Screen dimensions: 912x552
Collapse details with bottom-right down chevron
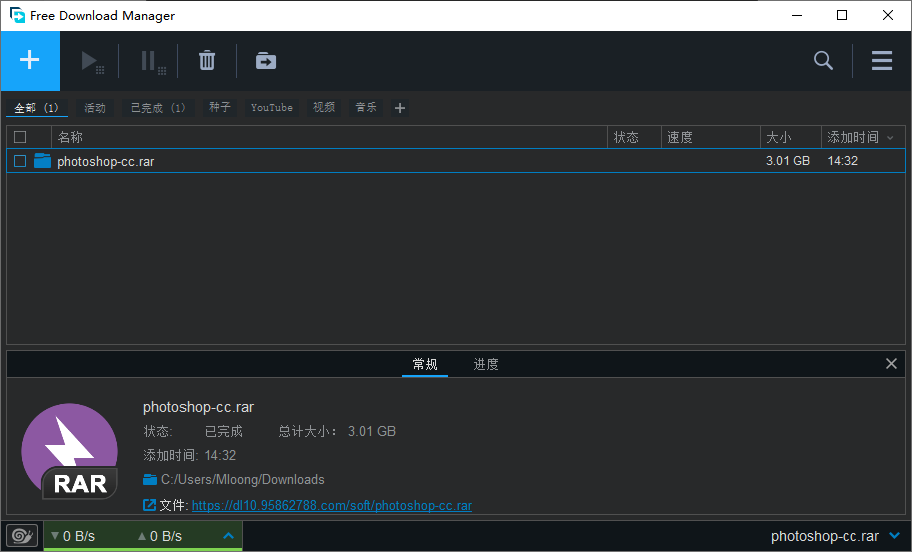click(895, 535)
